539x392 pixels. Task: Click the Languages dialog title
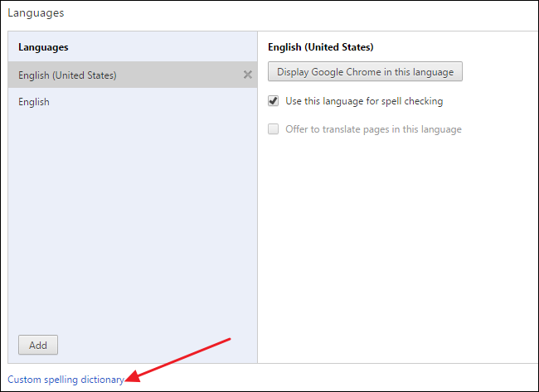point(36,13)
